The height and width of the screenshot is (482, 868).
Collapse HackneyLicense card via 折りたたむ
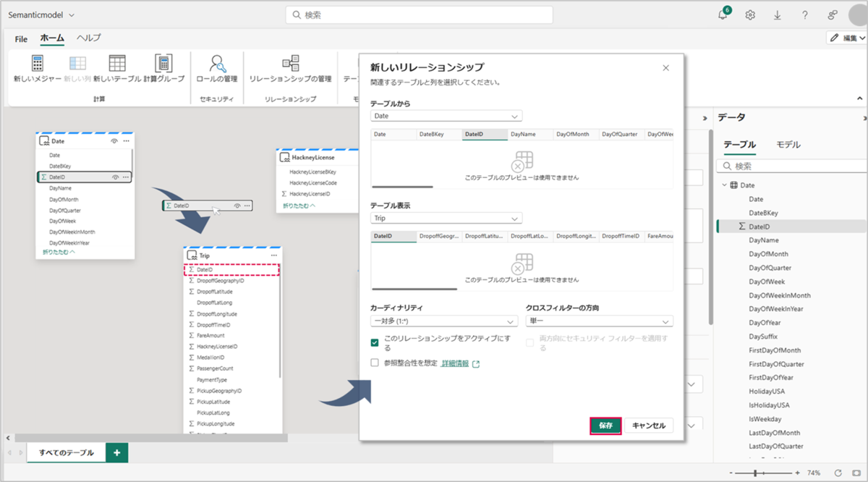point(299,206)
